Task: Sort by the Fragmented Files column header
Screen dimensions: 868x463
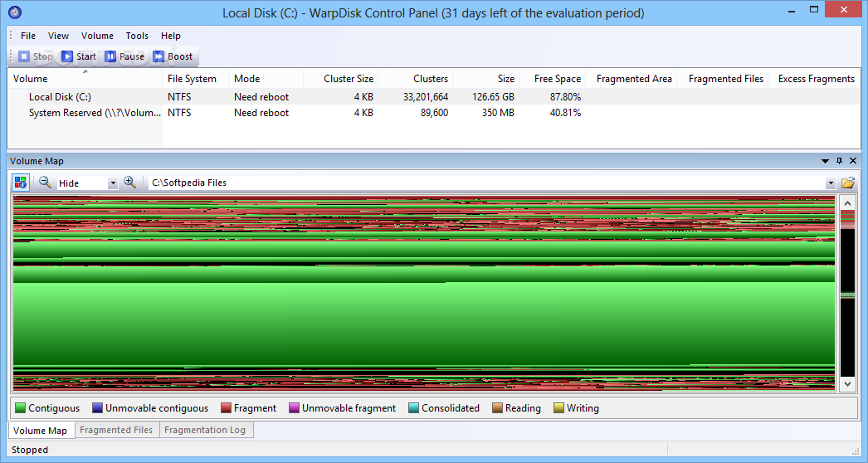Action: pos(723,79)
